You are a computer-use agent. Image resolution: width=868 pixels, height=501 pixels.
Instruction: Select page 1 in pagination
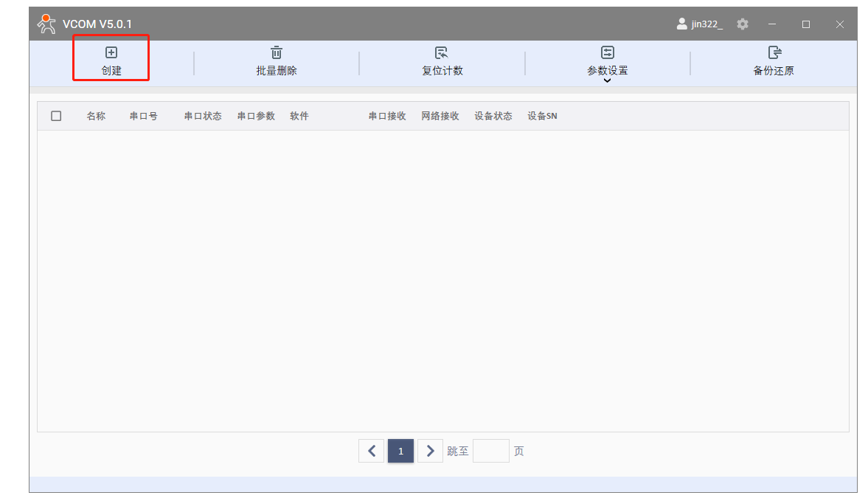[400, 451]
